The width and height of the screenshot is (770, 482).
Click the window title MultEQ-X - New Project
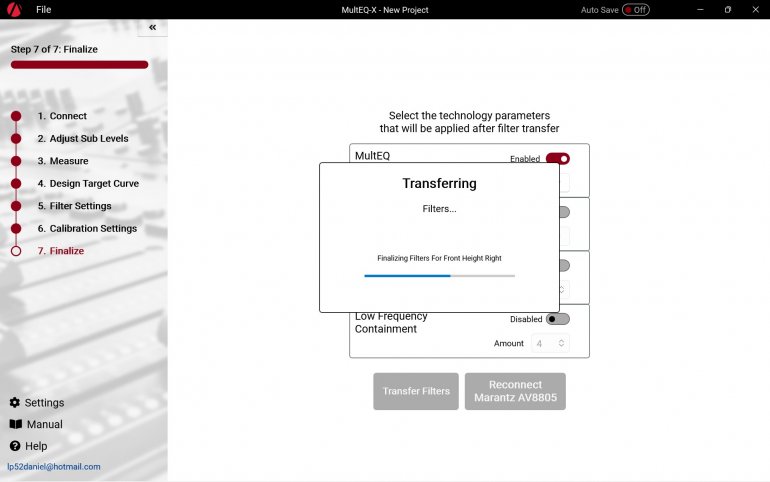tap(385, 10)
